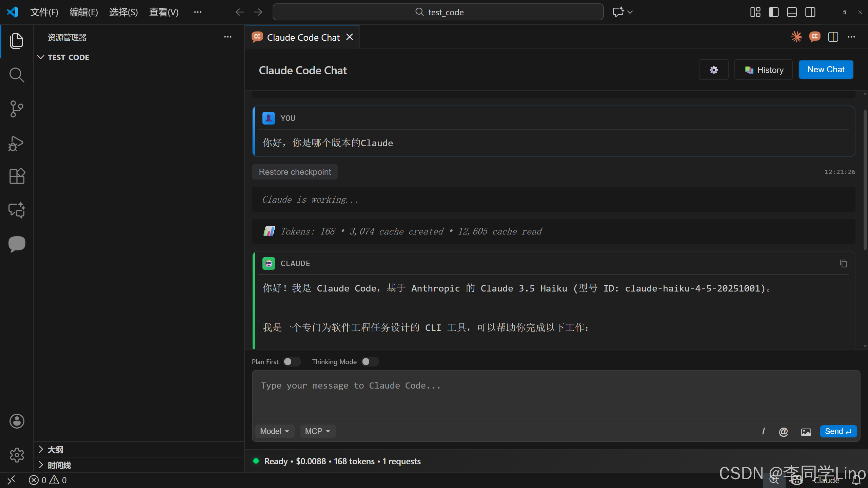Screen dimensions: 868x488
Task: Open Search in activity bar
Action: [x=16, y=75]
